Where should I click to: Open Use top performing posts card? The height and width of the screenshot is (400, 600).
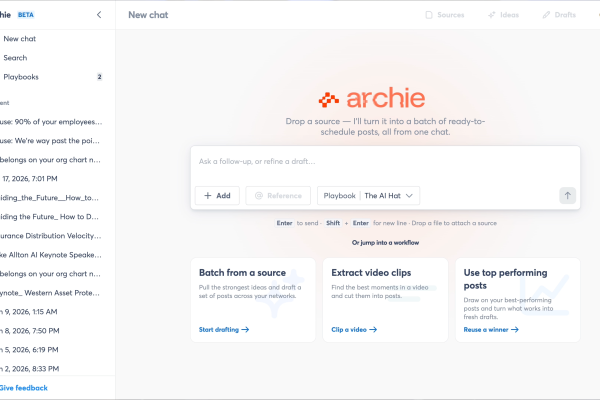click(x=518, y=300)
